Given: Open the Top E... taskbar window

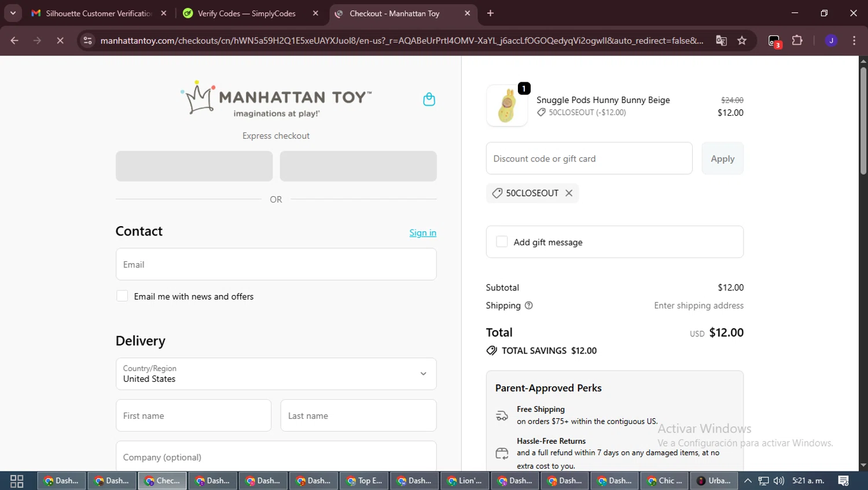Looking at the screenshot, I should [x=364, y=481].
